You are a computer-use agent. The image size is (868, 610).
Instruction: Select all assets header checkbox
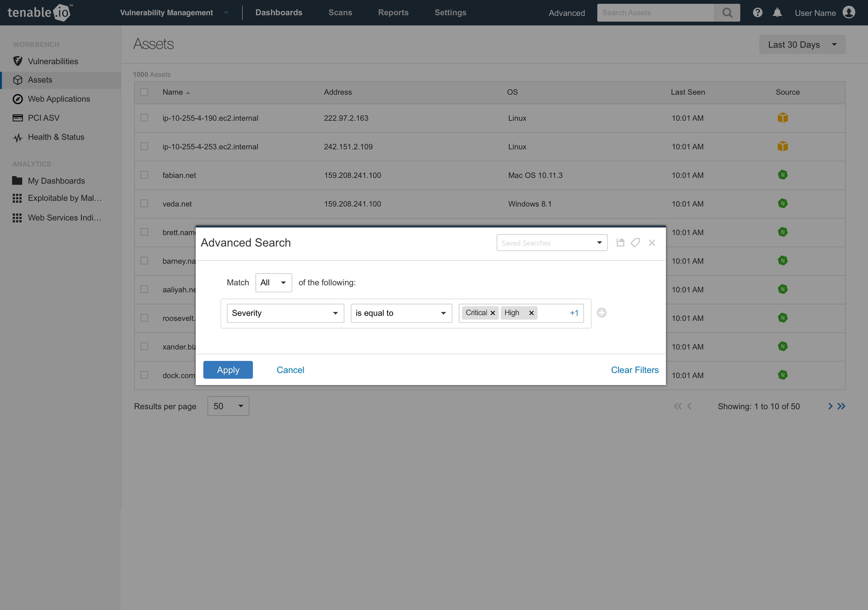[x=144, y=92]
